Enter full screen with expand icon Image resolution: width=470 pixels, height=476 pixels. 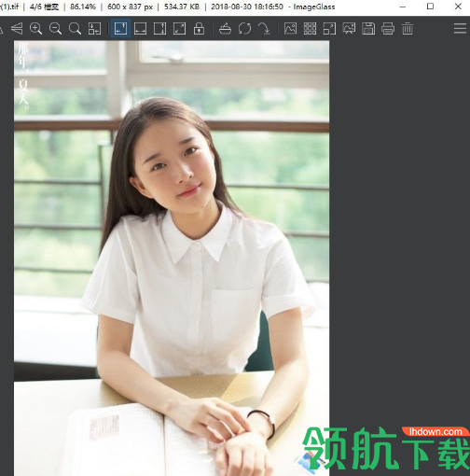(x=329, y=29)
